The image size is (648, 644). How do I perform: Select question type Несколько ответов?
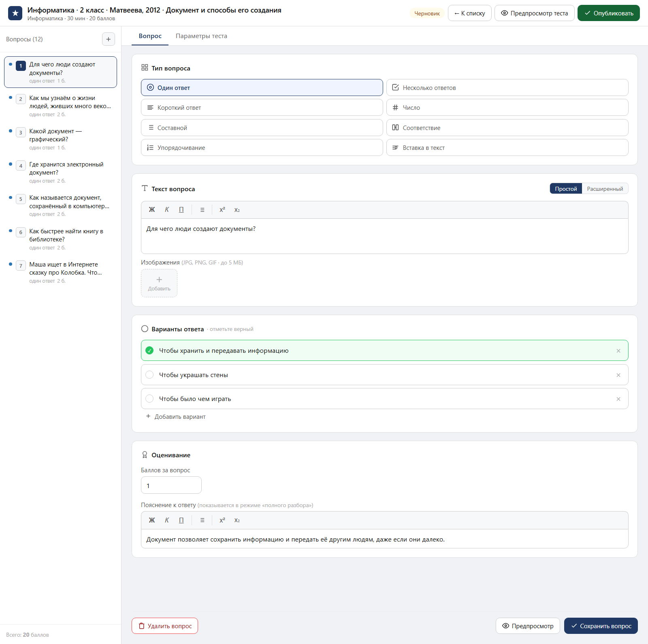coord(507,87)
